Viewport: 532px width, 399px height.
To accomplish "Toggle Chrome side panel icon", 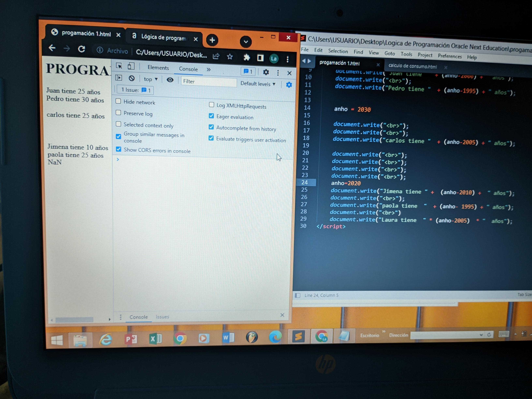I will [x=260, y=58].
